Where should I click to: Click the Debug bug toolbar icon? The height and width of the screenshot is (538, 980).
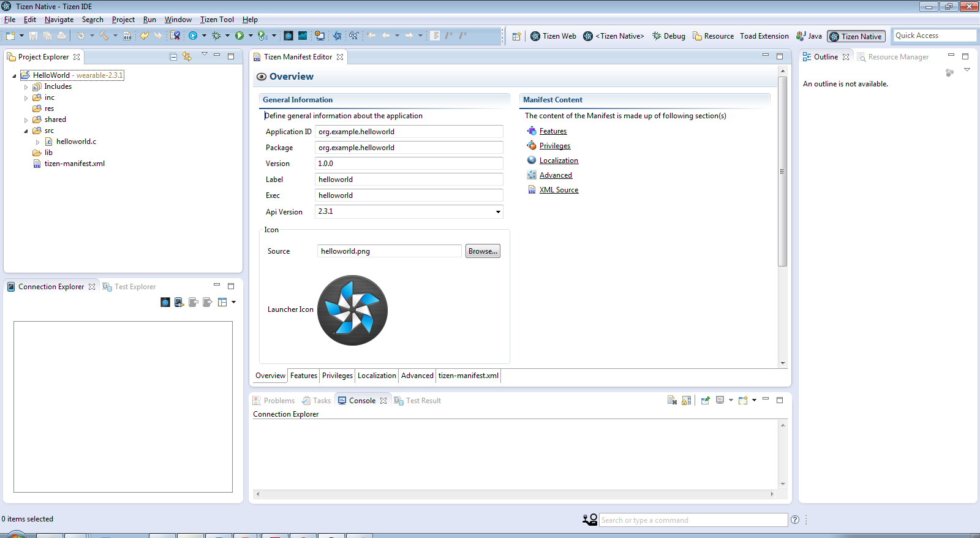[216, 36]
